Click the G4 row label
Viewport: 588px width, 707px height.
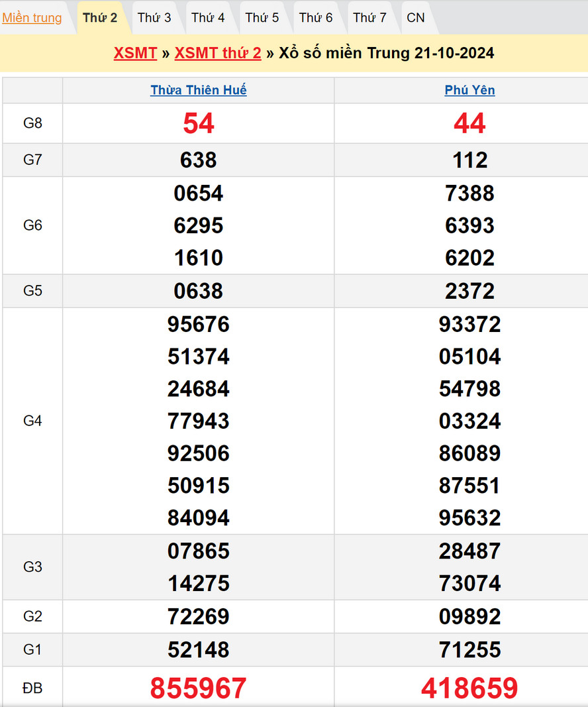pyautogui.click(x=32, y=421)
